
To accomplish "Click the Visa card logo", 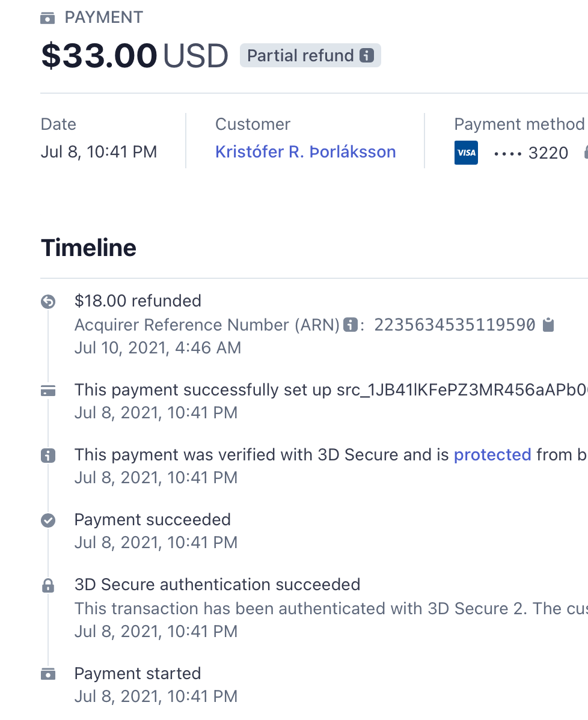I will pyautogui.click(x=466, y=153).
